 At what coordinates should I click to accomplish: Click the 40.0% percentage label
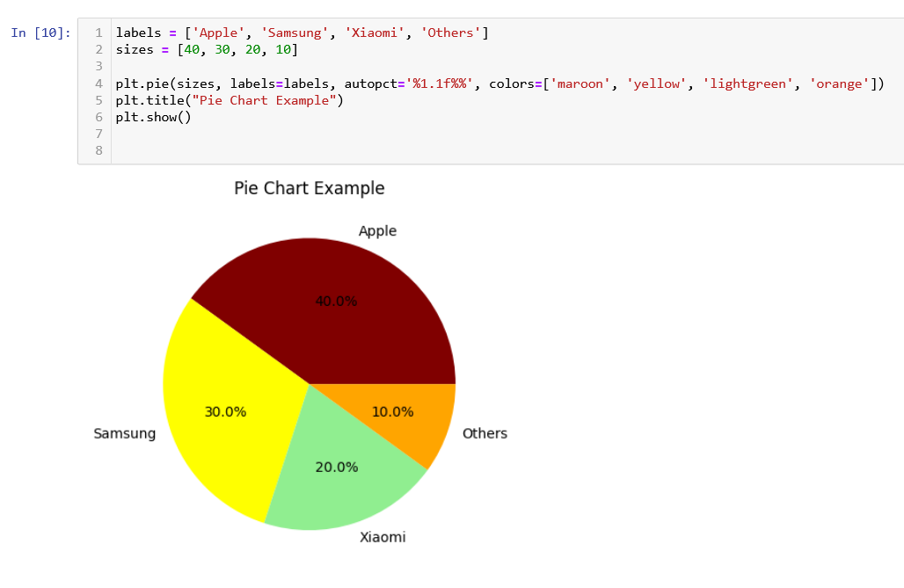point(336,301)
